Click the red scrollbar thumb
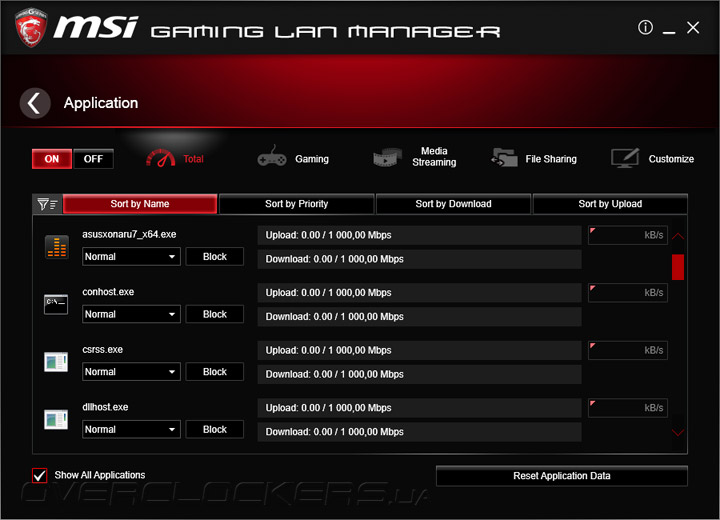This screenshot has height=520, width=720. 678,267
